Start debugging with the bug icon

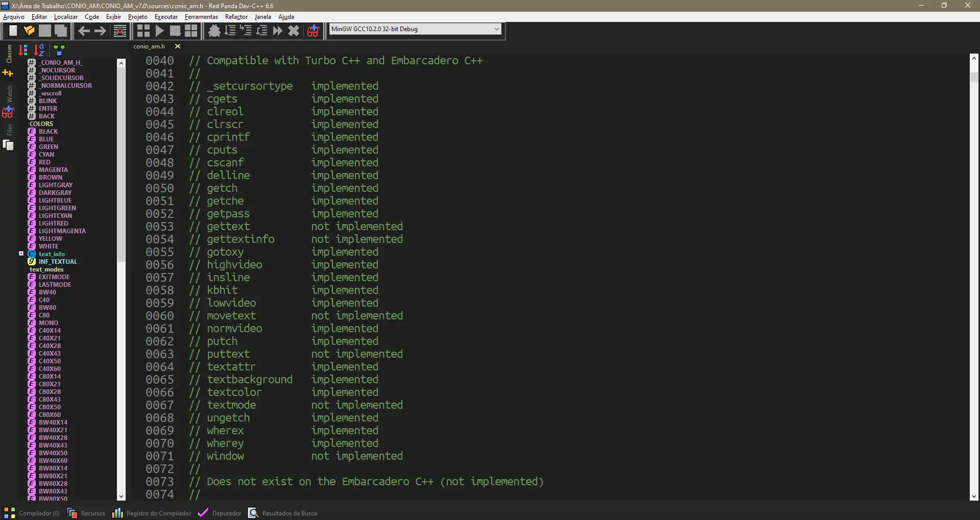pos(214,31)
